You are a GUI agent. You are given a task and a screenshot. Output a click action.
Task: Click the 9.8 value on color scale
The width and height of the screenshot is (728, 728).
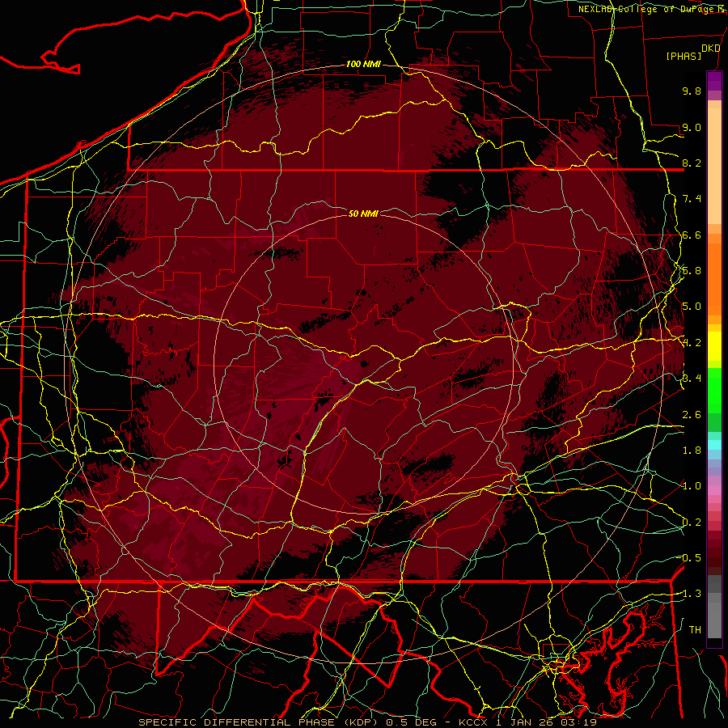692,91
